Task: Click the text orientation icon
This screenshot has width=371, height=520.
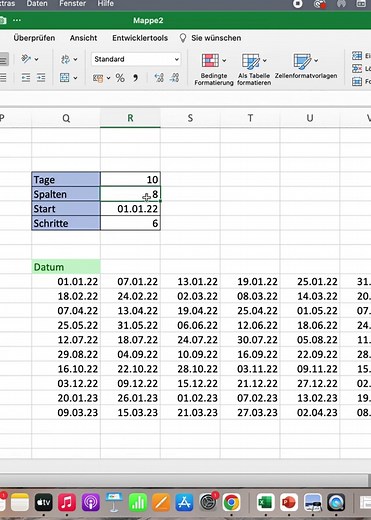Action: (x=26, y=59)
